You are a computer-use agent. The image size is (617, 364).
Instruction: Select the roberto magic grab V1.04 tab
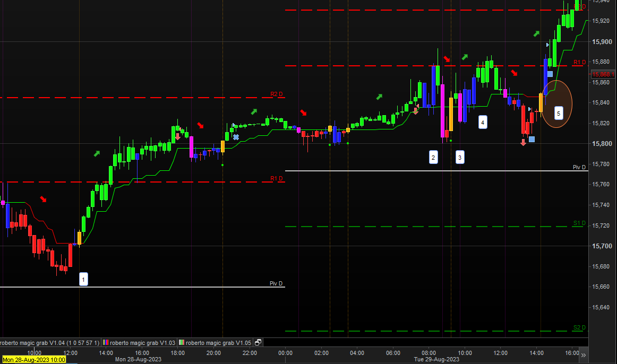click(50, 343)
